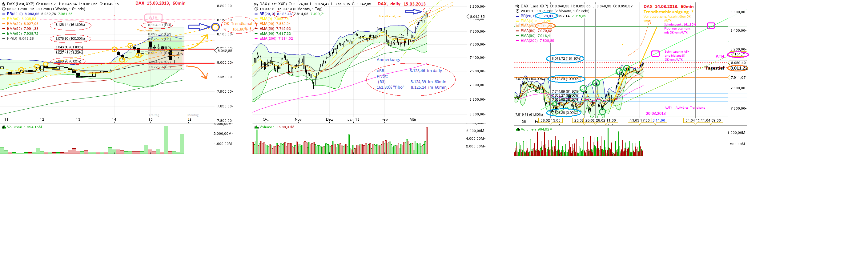Click the 7.911,07 price tag

[x=738, y=78]
